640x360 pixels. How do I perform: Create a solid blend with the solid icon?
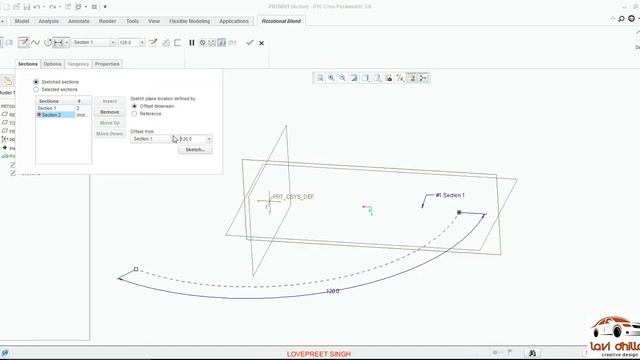click(0, 42)
